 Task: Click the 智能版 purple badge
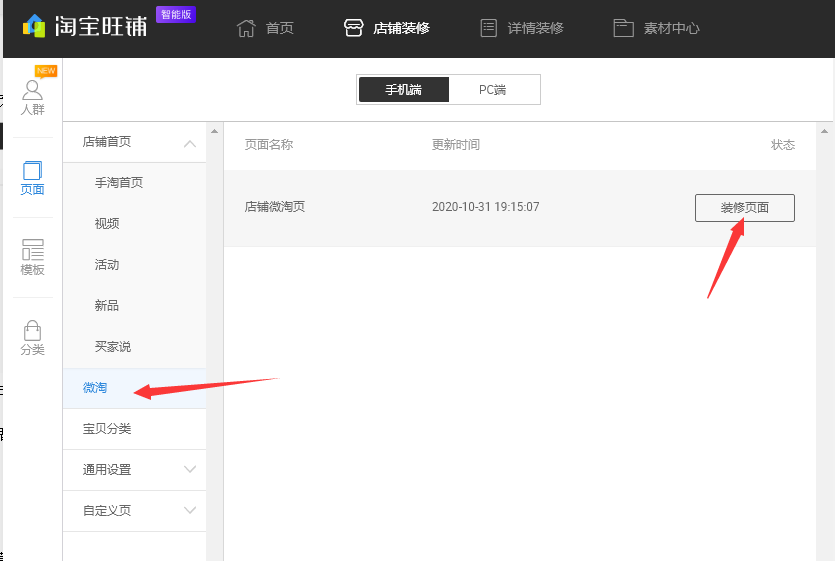(x=176, y=15)
